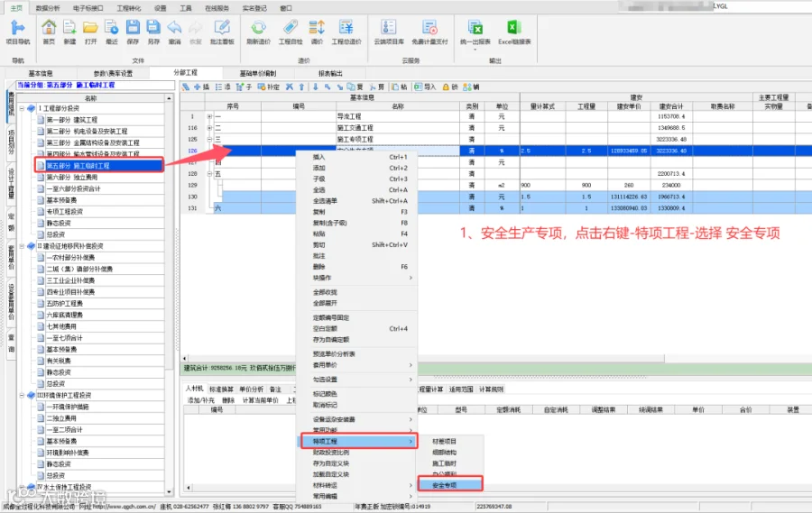The width and height of the screenshot is (812, 513).
Task: Click scroll-down arrow of tree panel scrollbar
Action: (169, 491)
